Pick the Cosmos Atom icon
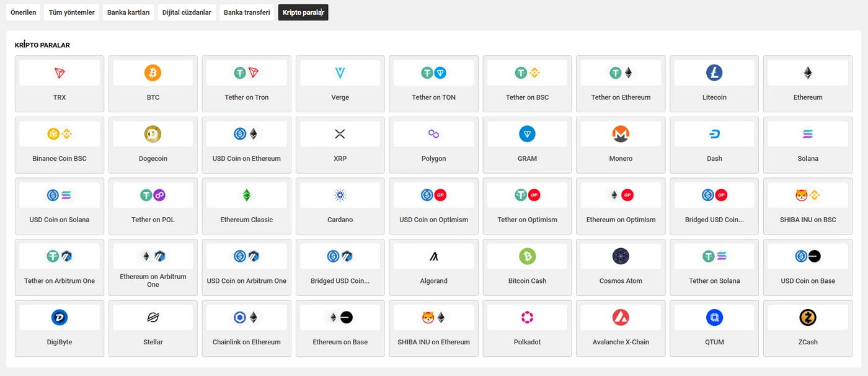The image size is (868, 376). pos(621,256)
